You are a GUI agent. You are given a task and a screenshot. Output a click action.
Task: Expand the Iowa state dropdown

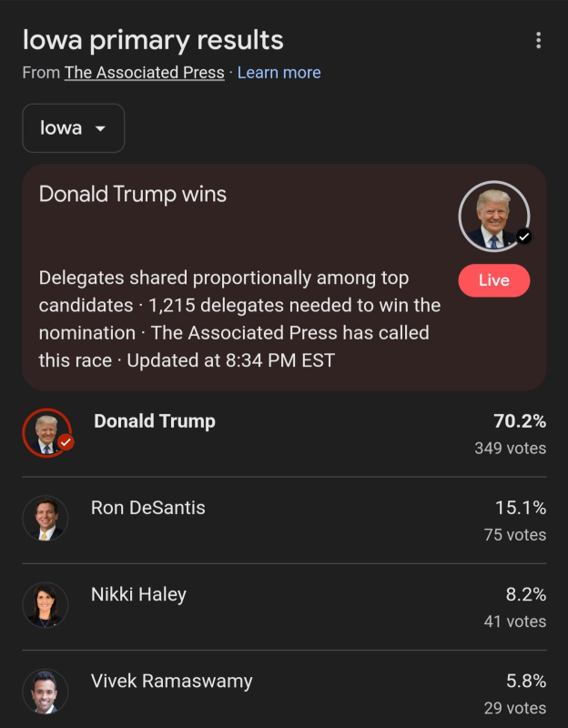73,128
